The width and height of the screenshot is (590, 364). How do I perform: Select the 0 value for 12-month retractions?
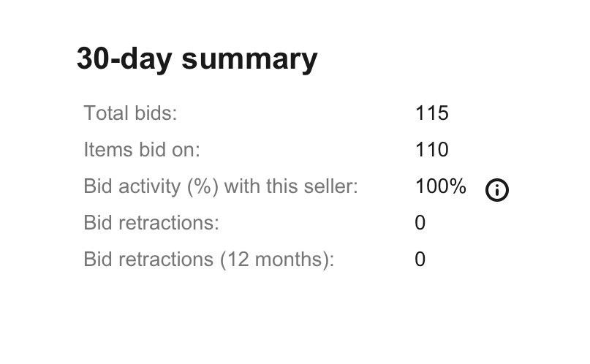click(420, 259)
